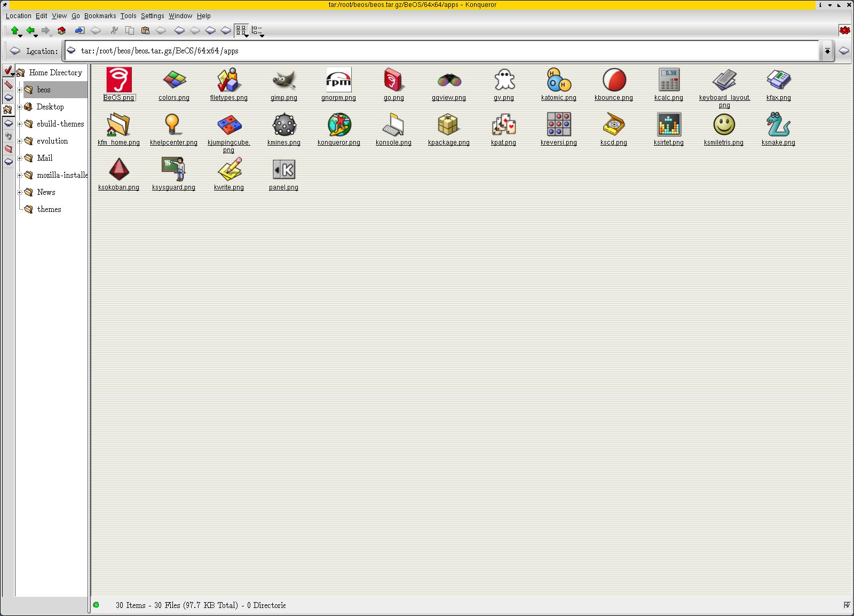Click the BeOS.png file link
Screen dimensions: 854x616
tap(118, 98)
